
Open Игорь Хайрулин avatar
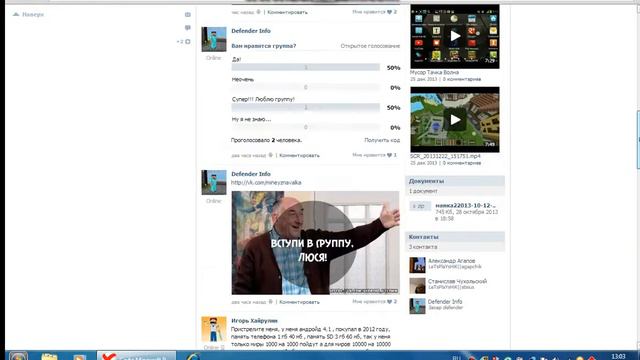[x=213, y=329]
